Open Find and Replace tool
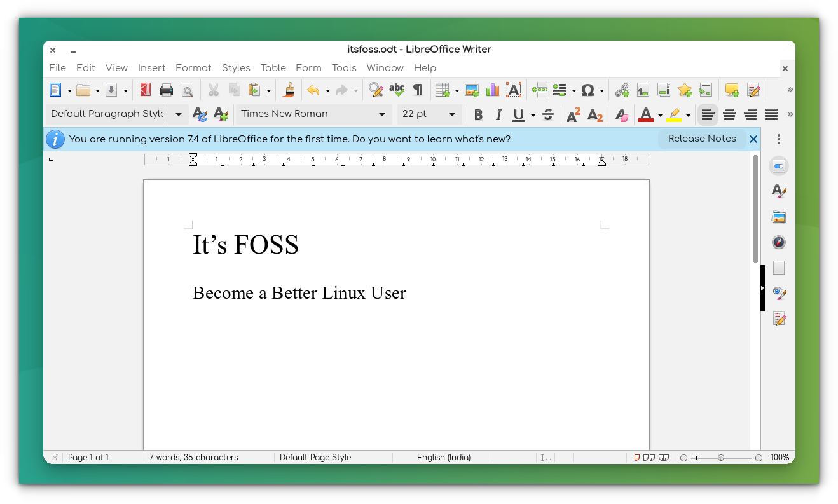838x504 pixels. [x=376, y=90]
